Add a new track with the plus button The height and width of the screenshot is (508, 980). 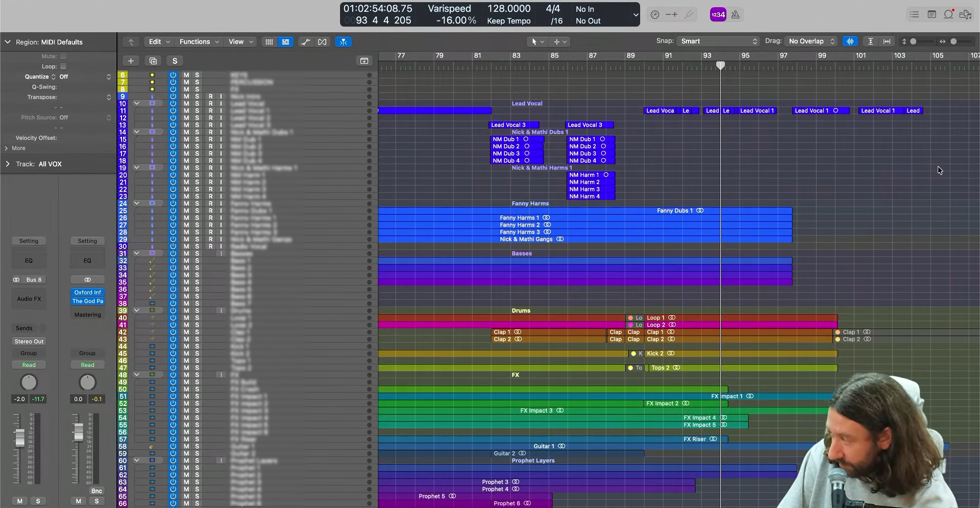coord(131,61)
